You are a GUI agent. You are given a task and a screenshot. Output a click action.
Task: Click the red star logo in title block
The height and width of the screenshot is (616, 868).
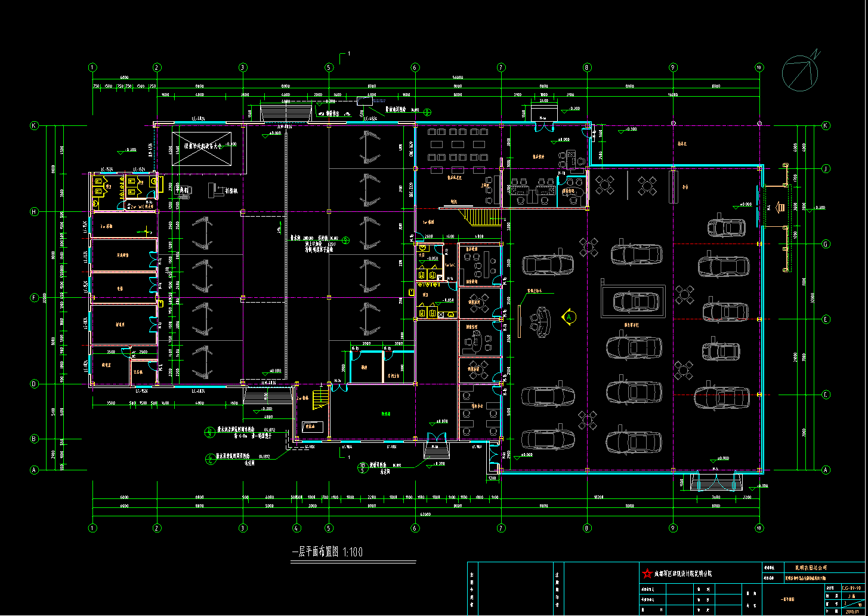(x=647, y=574)
